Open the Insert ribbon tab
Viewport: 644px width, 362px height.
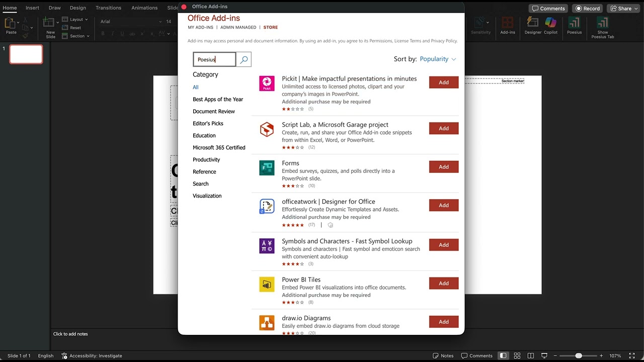(x=32, y=8)
